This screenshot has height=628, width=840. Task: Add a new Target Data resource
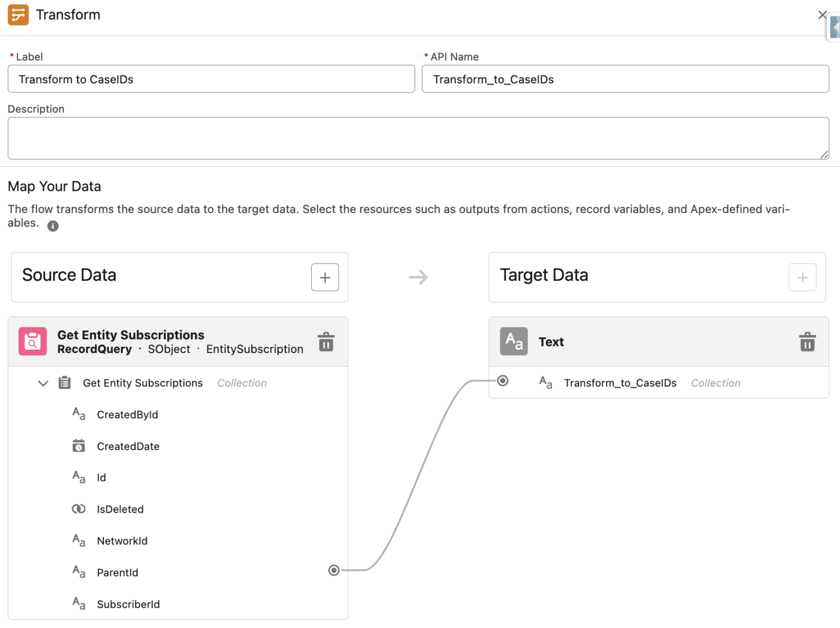click(x=802, y=277)
